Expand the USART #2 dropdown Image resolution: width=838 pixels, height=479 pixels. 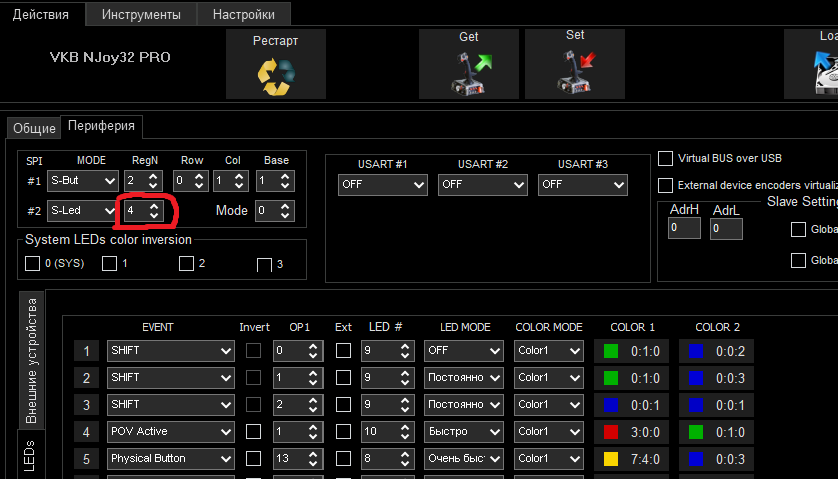click(x=483, y=184)
